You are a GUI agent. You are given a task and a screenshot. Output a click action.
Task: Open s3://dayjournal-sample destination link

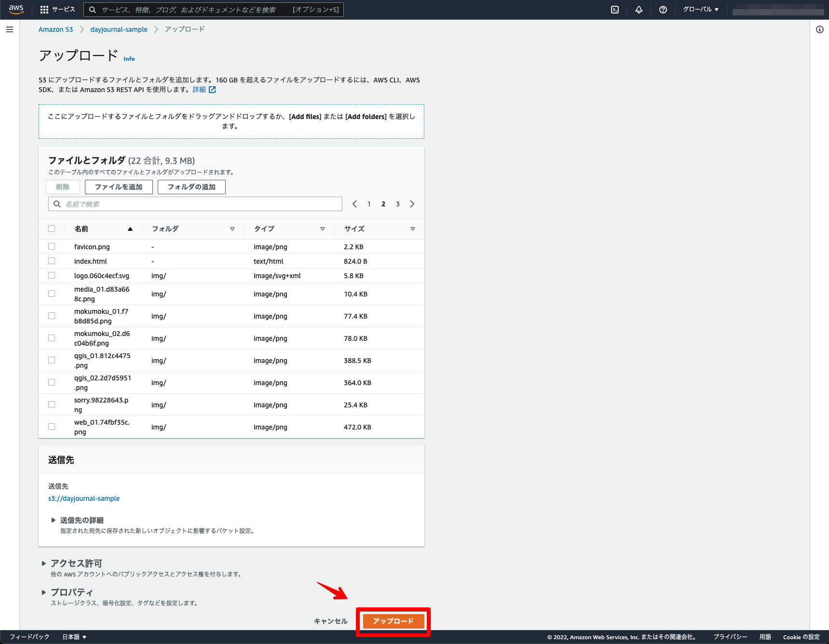[84, 498]
